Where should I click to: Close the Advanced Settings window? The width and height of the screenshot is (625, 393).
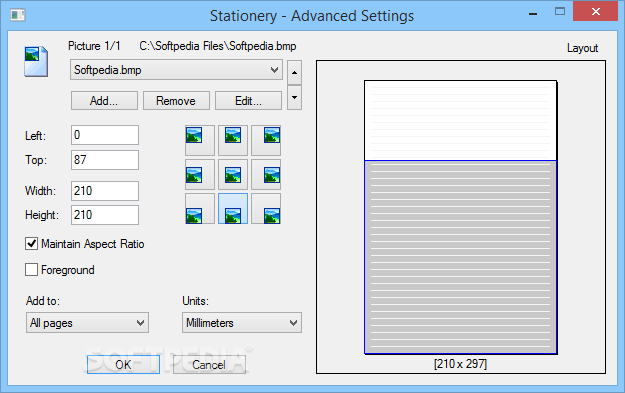pyautogui.click(x=596, y=11)
